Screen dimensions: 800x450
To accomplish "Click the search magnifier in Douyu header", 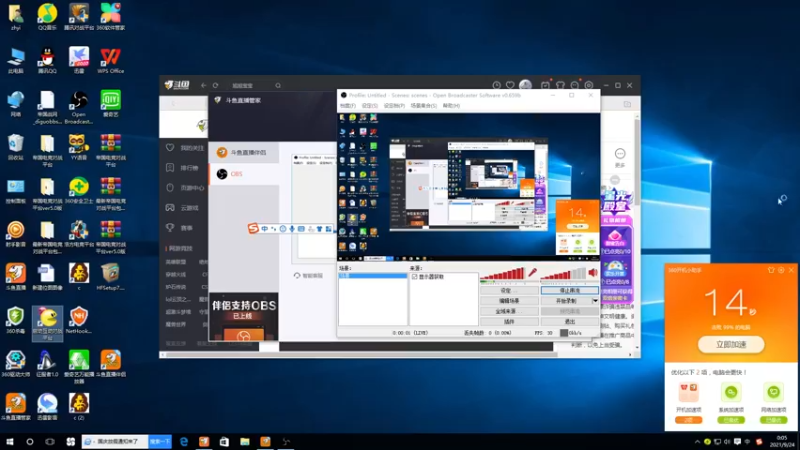I will (278, 85).
